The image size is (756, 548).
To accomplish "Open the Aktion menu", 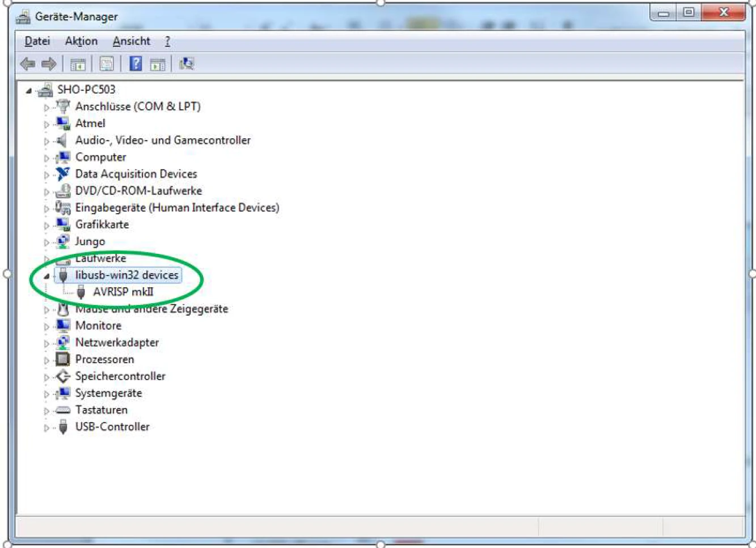I will coord(81,41).
